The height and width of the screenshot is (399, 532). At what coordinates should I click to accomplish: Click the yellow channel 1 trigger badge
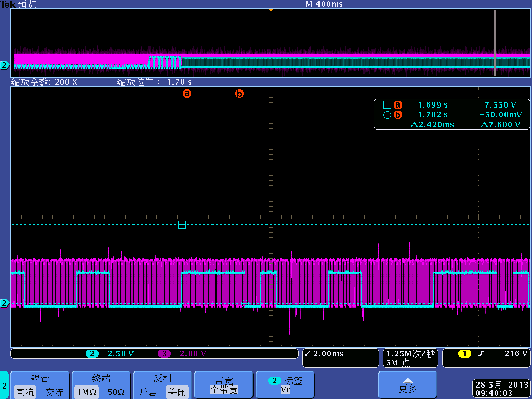[x=464, y=354]
